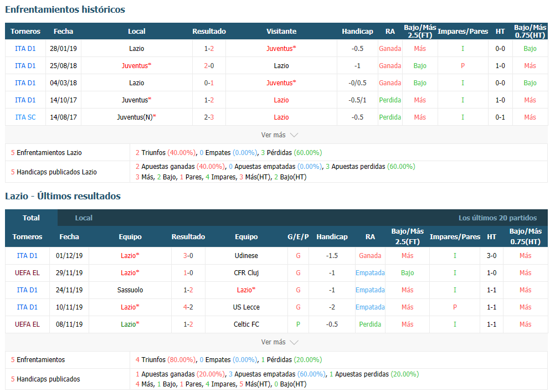Click Local column header in historic table

(136, 31)
